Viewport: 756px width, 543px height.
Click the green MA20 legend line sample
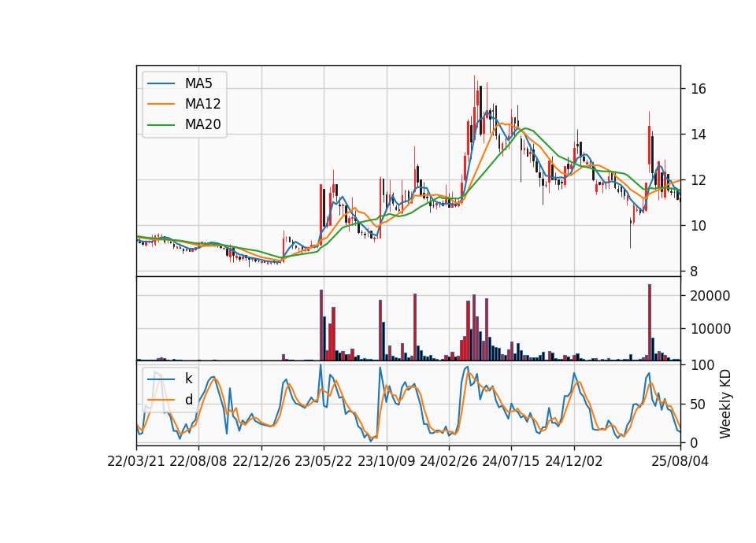(x=161, y=125)
